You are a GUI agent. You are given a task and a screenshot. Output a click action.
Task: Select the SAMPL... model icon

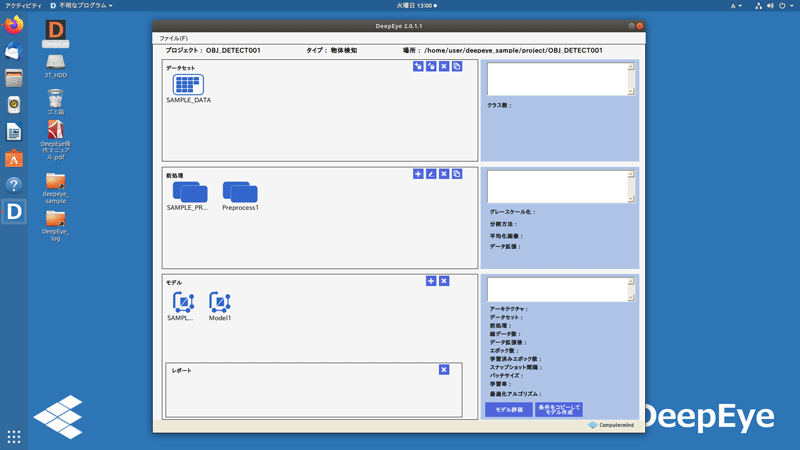[x=183, y=302]
